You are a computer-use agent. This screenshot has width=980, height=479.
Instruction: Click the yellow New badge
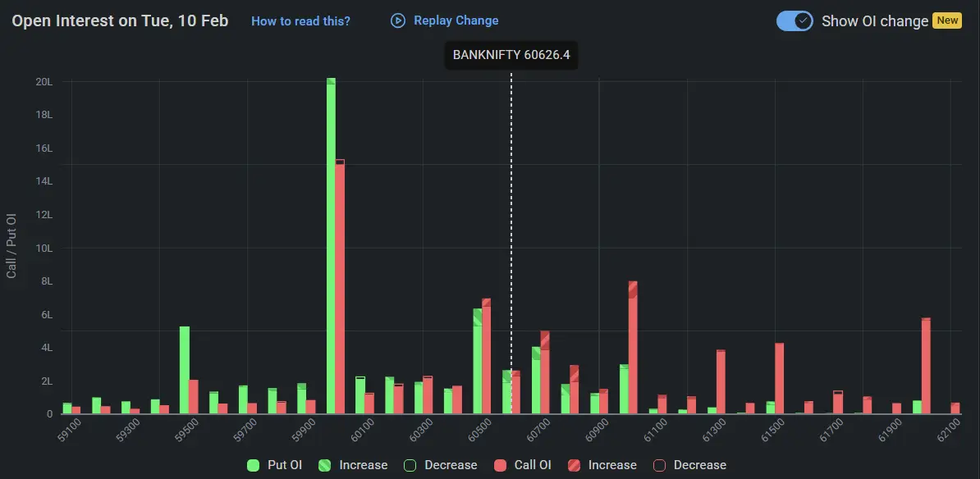(x=946, y=20)
